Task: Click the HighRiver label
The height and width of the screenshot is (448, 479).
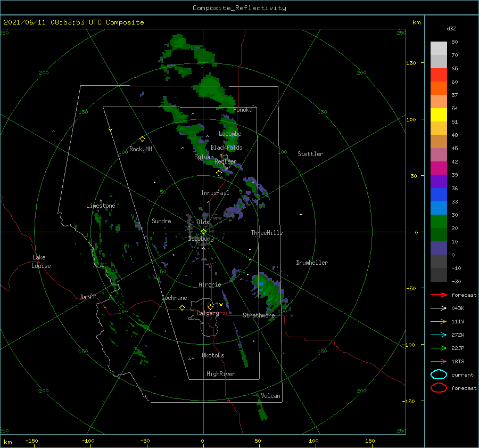Action: point(221,374)
